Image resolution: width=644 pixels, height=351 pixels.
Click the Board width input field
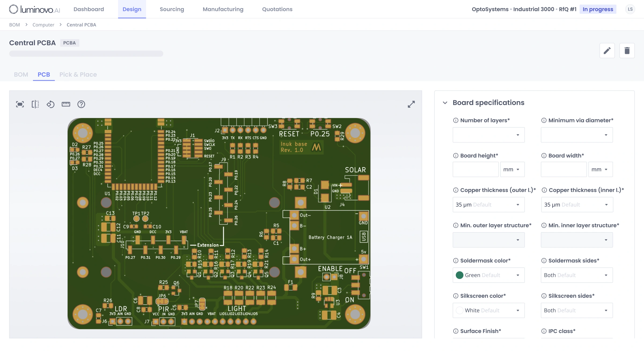click(563, 169)
